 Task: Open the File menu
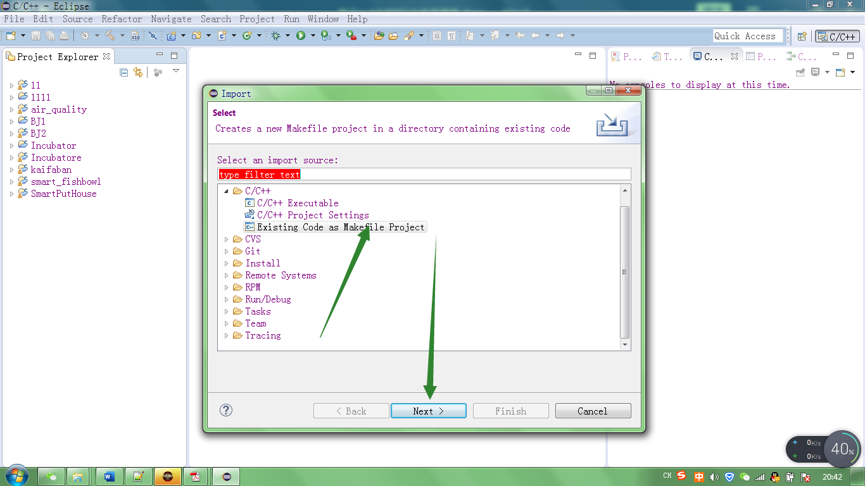tap(14, 19)
